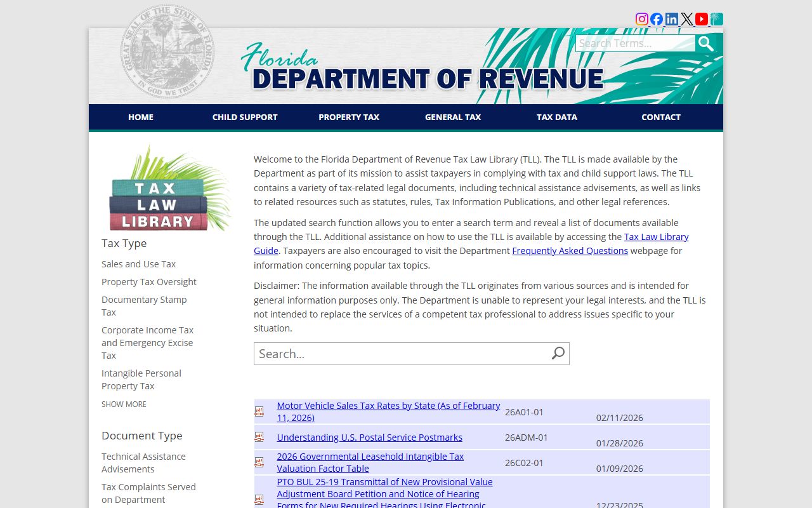Filter by Tax Complaints Served on Department
Image resolution: width=812 pixels, height=508 pixels.
pyautogui.click(x=148, y=493)
